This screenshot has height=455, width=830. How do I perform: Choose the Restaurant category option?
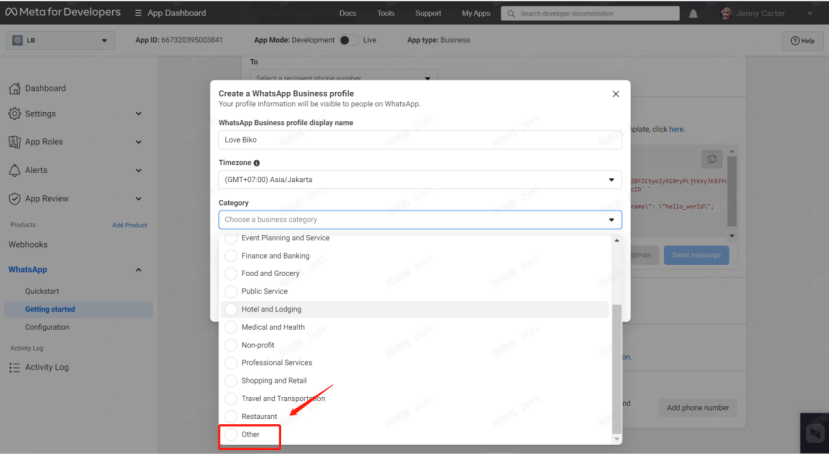click(x=232, y=417)
